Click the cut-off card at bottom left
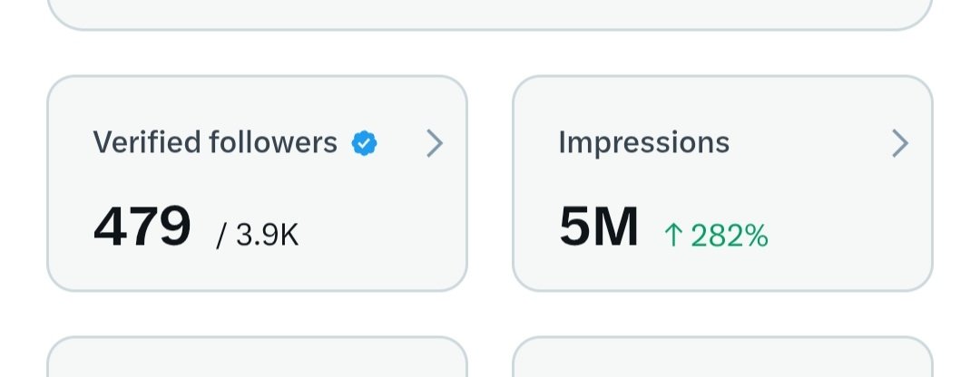Image resolution: width=980 pixels, height=377 pixels. [x=257, y=357]
